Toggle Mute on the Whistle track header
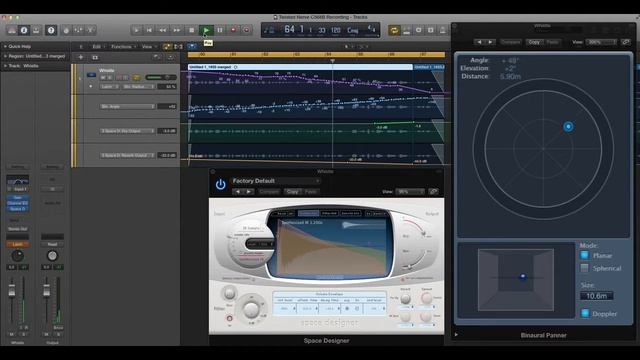The width and height of the screenshot is (640, 360). point(103,78)
